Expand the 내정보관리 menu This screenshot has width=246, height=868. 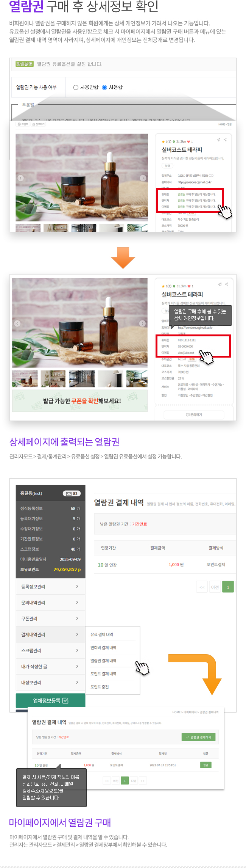click(50, 682)
